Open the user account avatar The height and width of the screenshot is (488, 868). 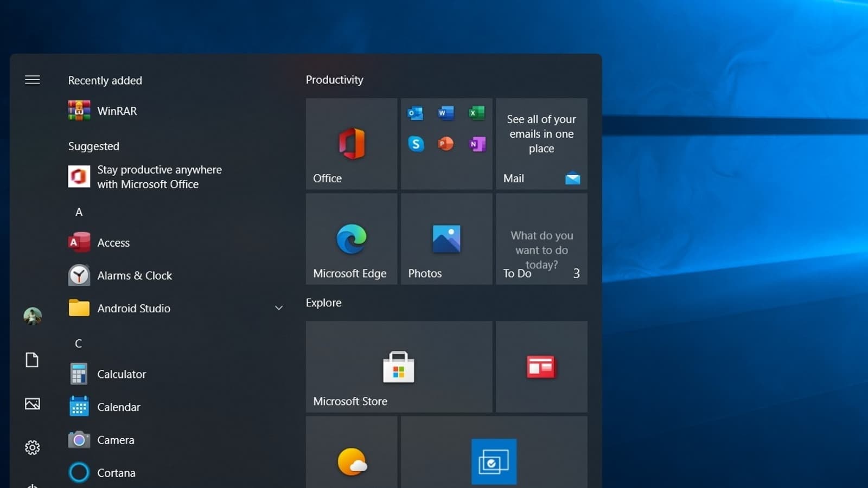pyautogui.click(x=33, y=316)
